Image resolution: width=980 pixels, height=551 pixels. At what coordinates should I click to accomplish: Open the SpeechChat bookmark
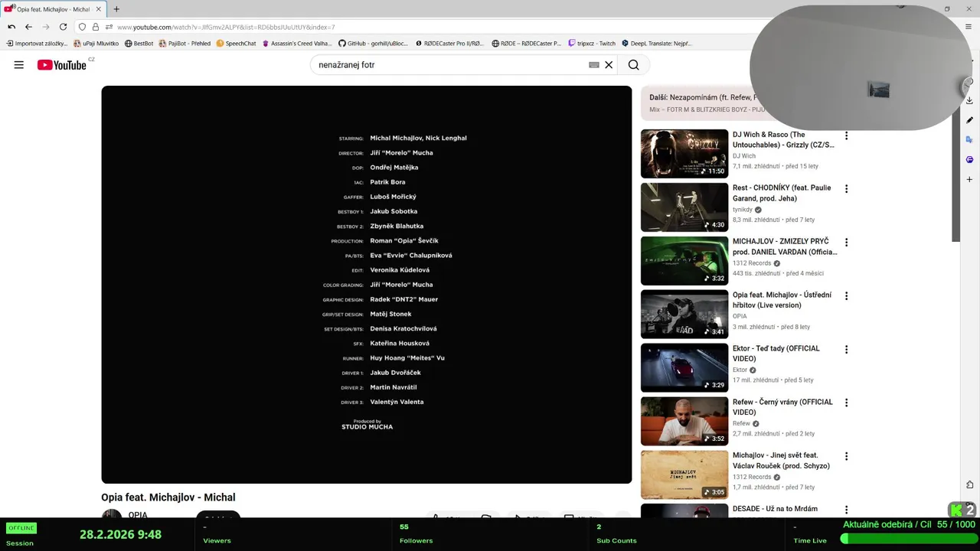click(x=236, y=44)
